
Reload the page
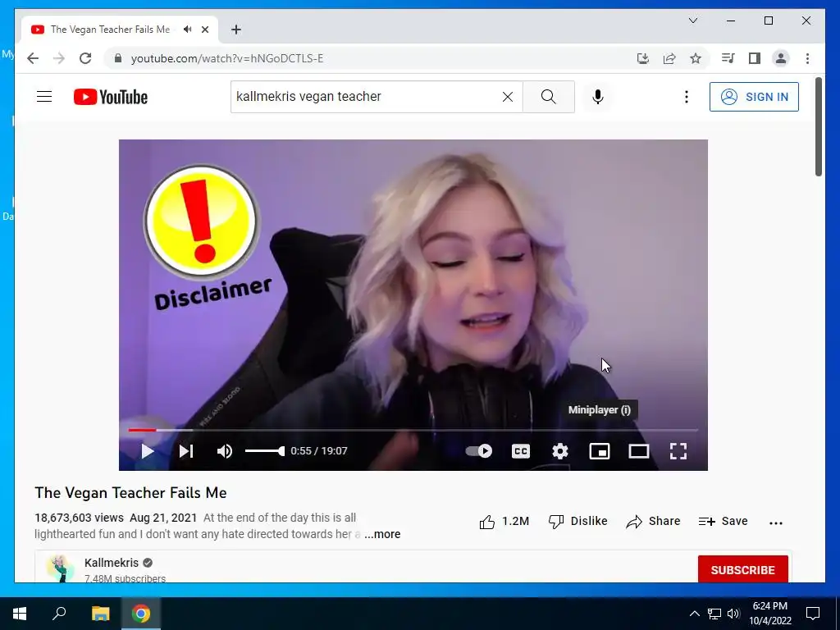point(85,58)
